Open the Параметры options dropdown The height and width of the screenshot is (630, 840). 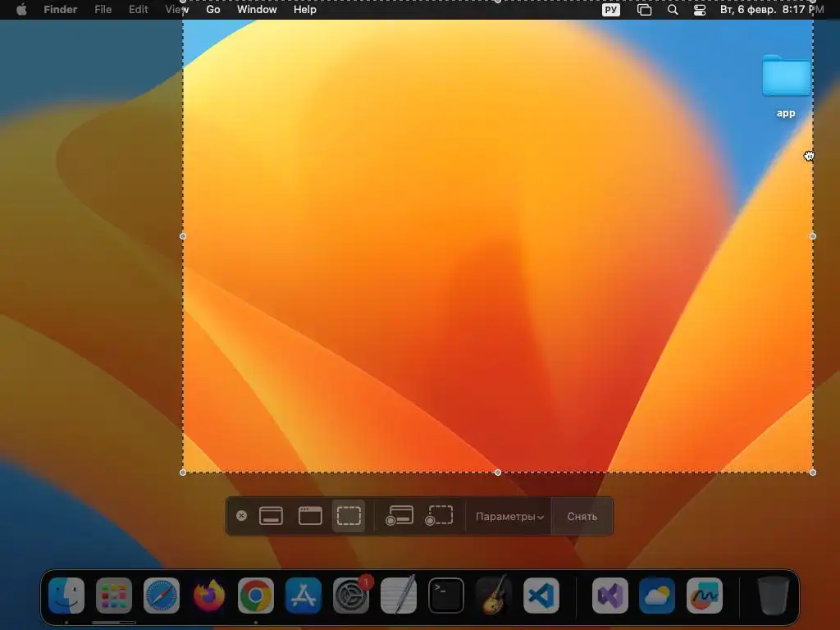point(509,517)
